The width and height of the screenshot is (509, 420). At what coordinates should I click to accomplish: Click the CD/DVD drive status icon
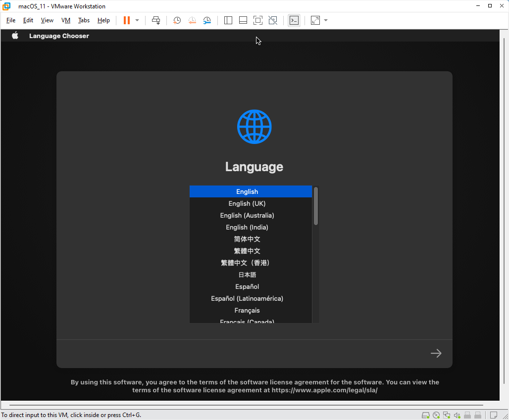[x=436, y=415]
